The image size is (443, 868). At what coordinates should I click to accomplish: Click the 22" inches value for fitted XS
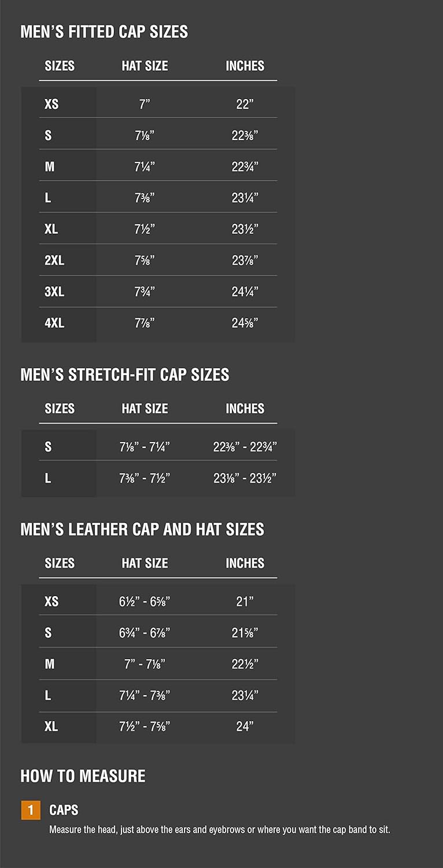point(245,104)
